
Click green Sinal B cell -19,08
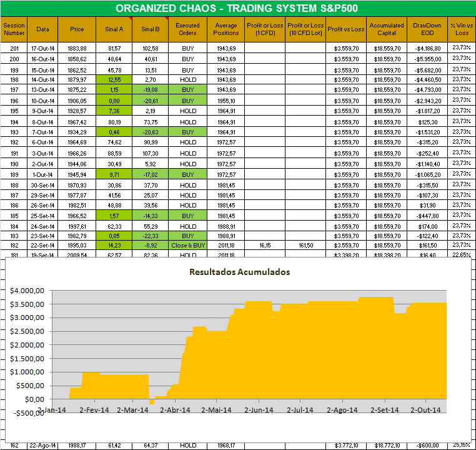[x=151, y=90]
